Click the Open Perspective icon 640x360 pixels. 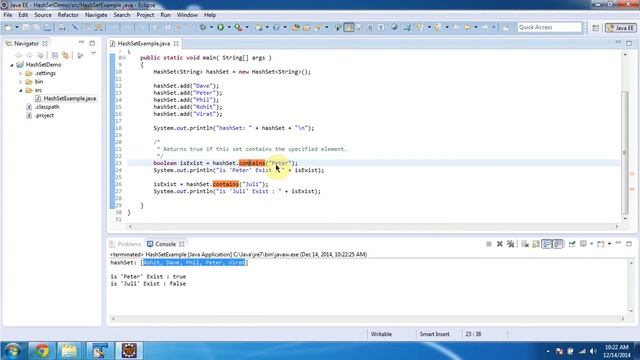pyautogui.click(x=596, y=28)
